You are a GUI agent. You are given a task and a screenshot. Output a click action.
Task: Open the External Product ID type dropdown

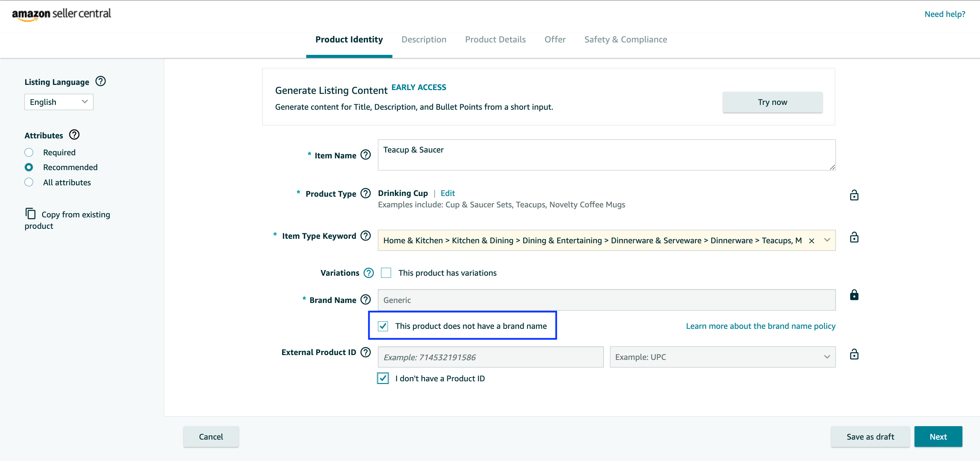point(722,357)
